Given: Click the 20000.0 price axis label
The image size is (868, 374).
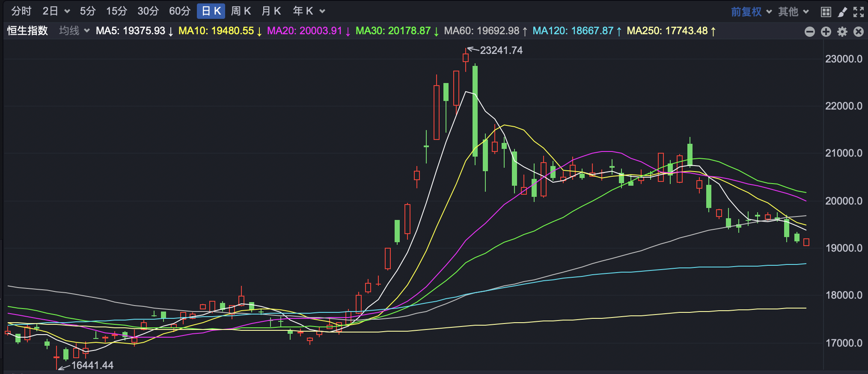Looking at the screenshot, I should coord(844,201).
